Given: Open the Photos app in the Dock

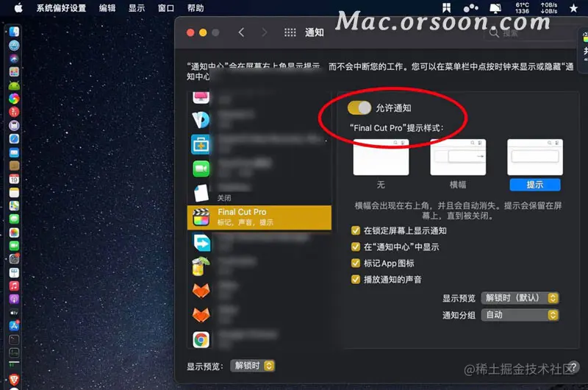Looking at the screenshot, I should (x=14, y=233).
